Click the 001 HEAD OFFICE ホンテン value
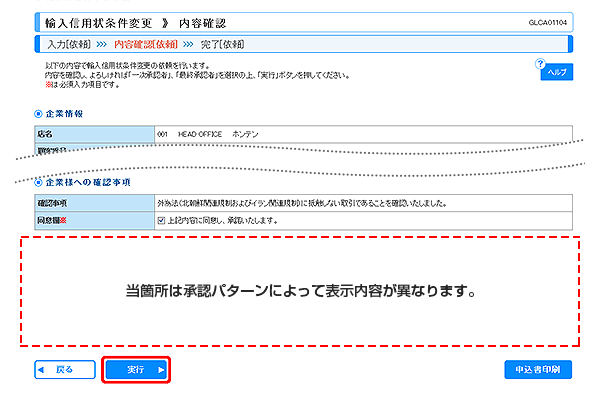The height and width of the screenshot is (393, 600). 208,134
